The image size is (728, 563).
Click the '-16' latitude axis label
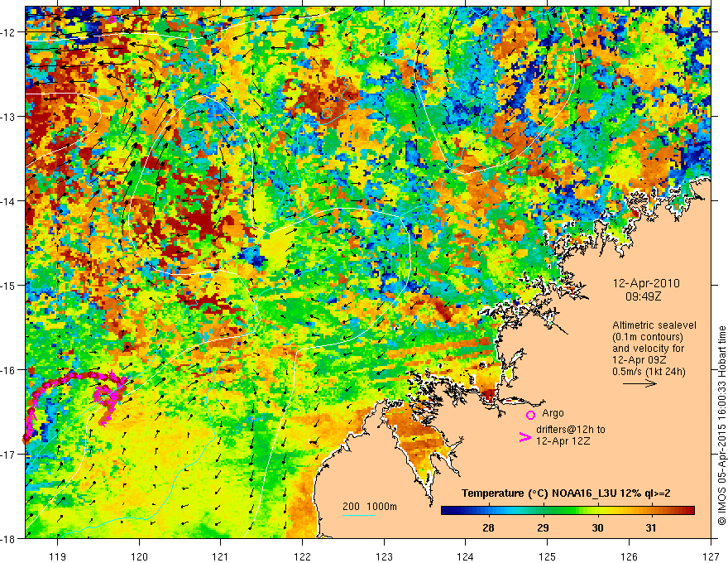[x=9, y=370]
